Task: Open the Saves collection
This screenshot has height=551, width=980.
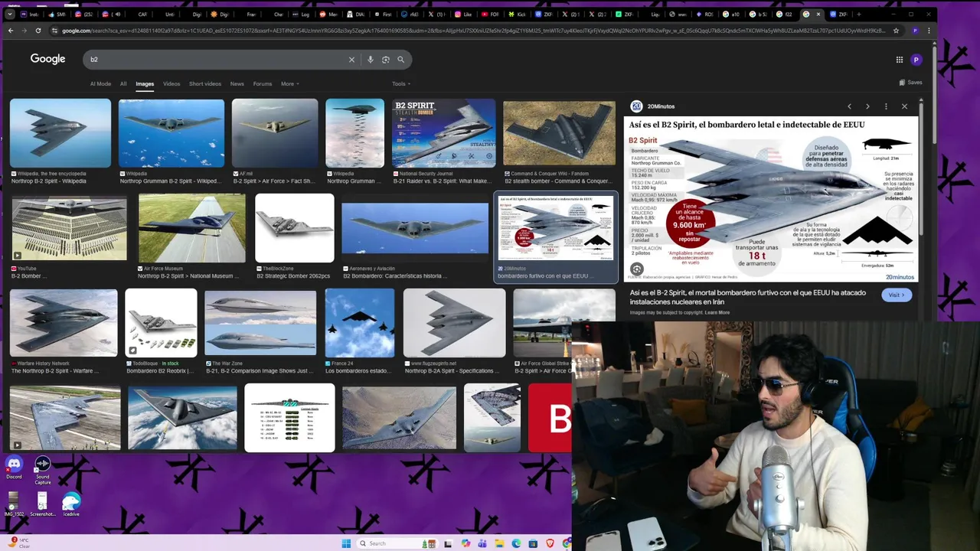Action: 910,83
